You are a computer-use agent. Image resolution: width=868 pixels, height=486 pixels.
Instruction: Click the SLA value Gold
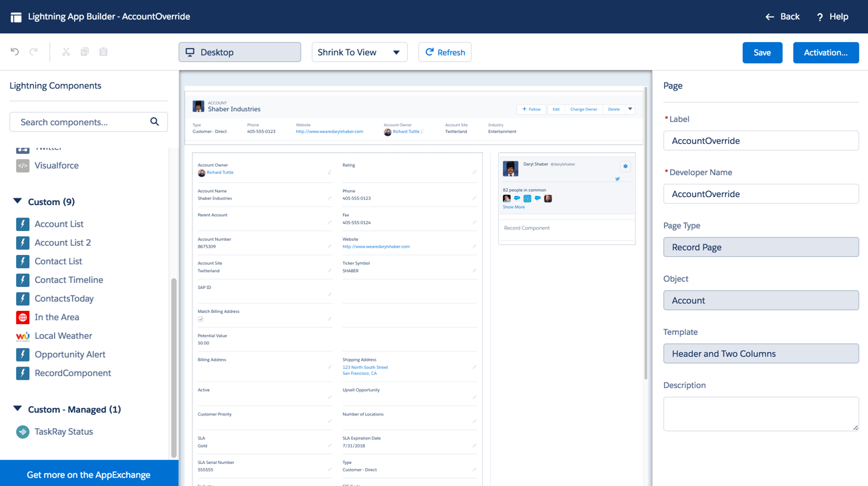tap(203, 446)
